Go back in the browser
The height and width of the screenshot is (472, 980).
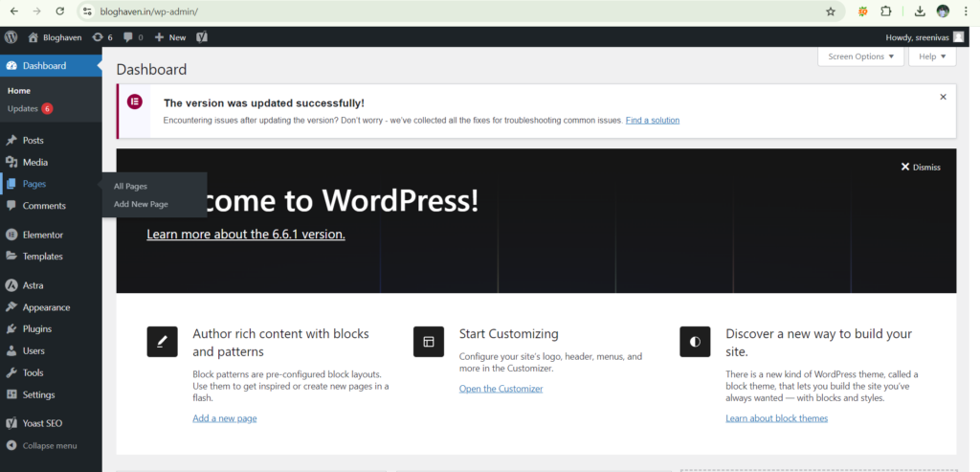[13, 11]
